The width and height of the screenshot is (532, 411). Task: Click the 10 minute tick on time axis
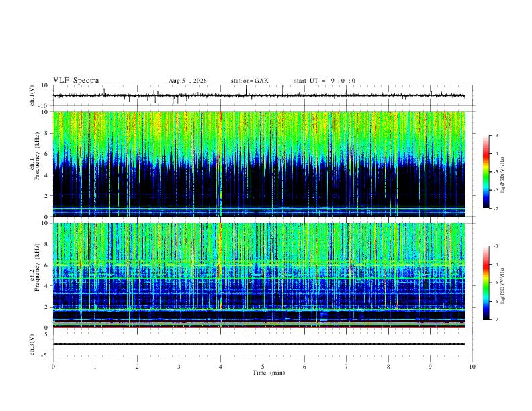coord(472,367)
